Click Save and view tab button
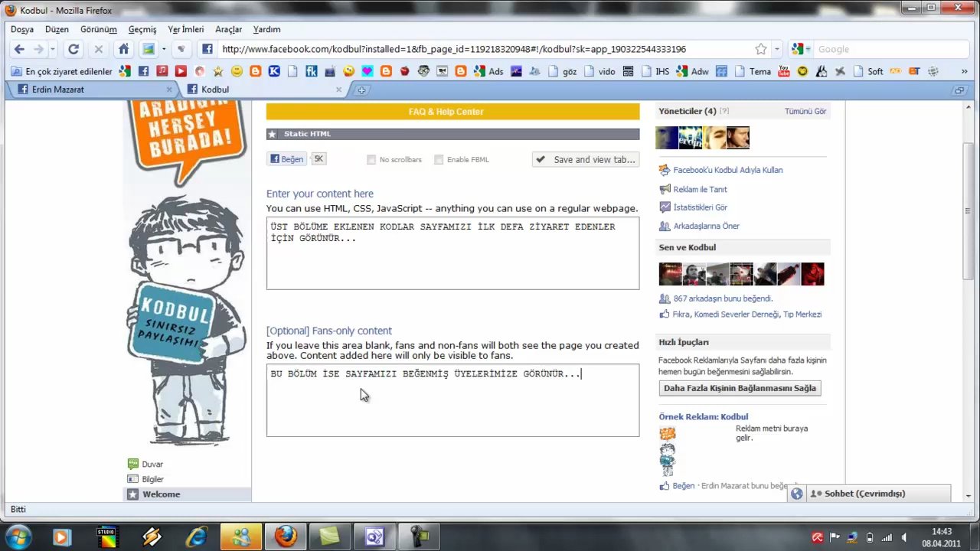Screen dimensions: 980x551 pos(586,159)
